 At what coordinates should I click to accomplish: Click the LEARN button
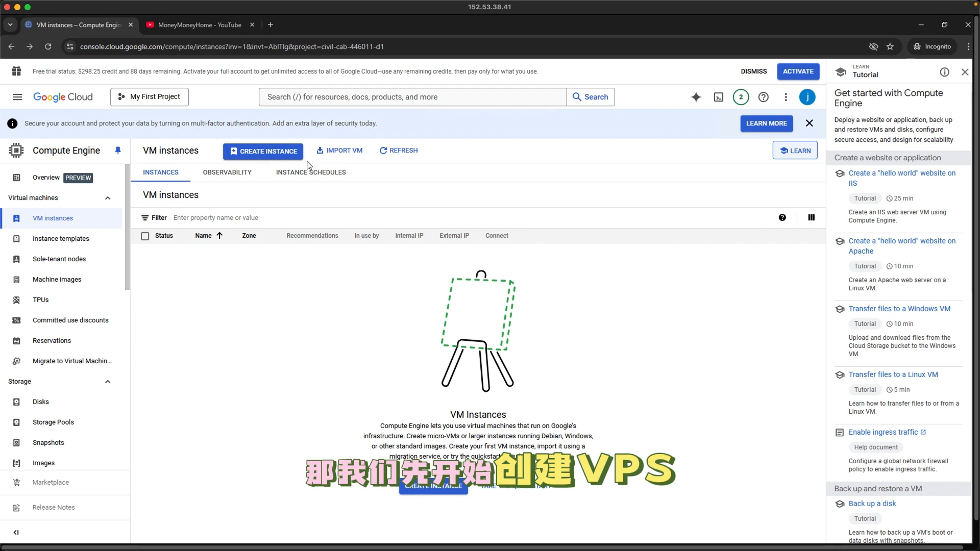tap(795, 151)
